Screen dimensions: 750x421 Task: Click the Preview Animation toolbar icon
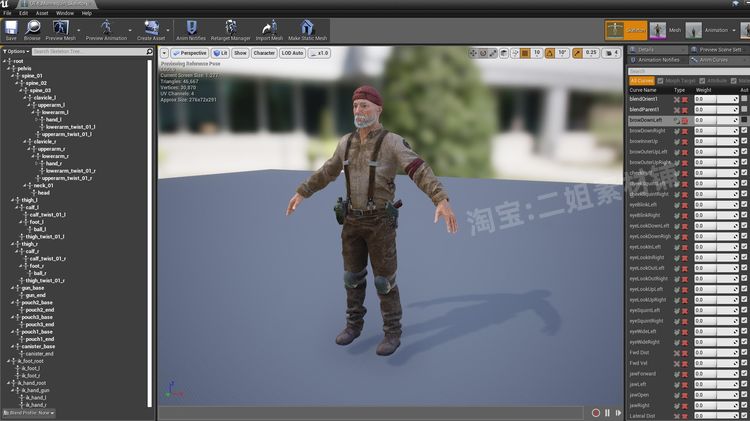(x=106, y=28)
